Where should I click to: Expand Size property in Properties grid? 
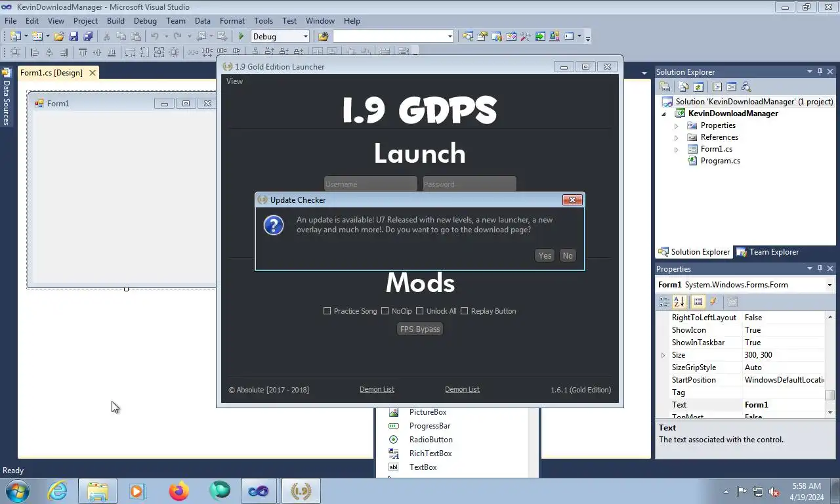pos(663,355)
